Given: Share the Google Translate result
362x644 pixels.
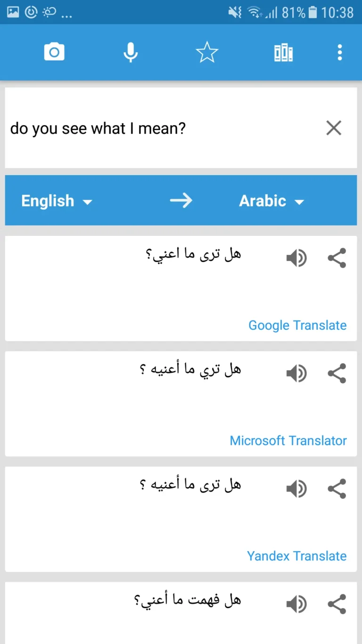Looking at the screenshot, I should pos(337,258).
